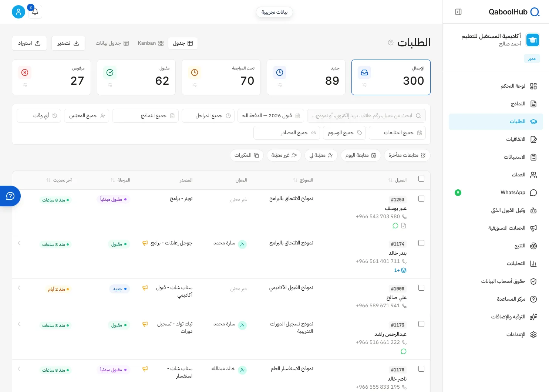549x392 pixels.
Task: Apply the المكررات quick filter
Action: [247, 155]
